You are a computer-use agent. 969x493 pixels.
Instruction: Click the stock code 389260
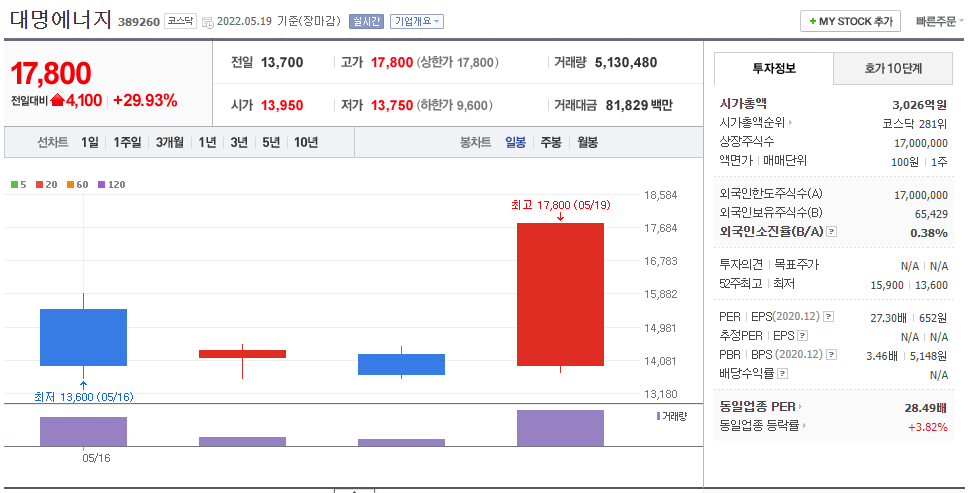coord(139,22)
